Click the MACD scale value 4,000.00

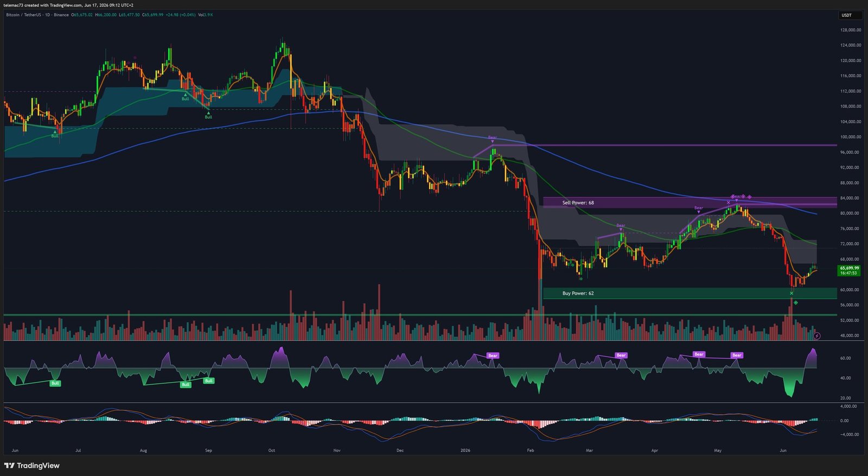point(849,406)
